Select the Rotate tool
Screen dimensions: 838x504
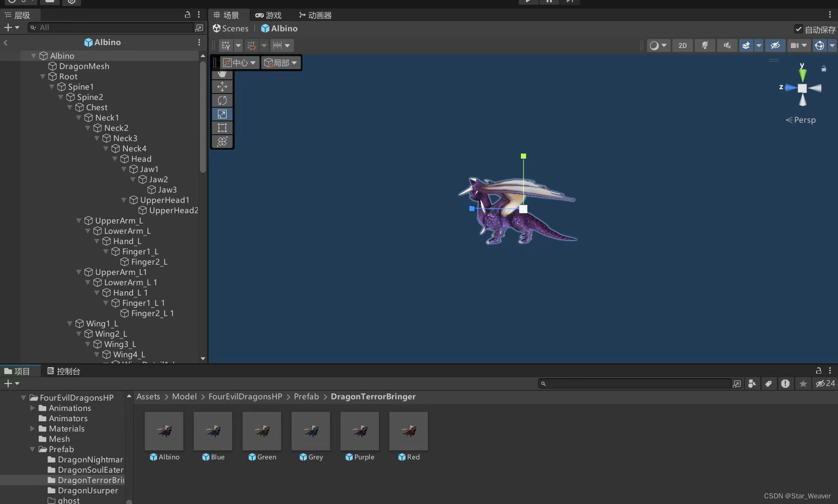click(222, 100)
